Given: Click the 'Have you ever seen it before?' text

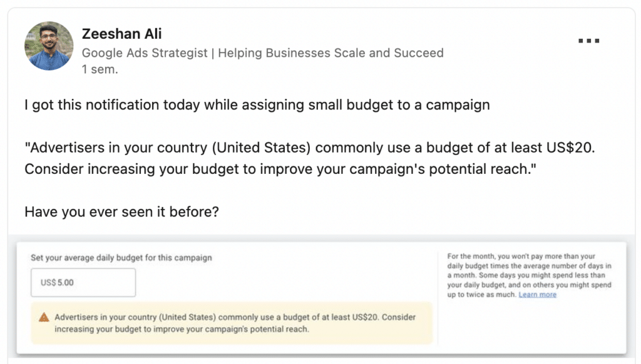Looking at the screenshot, I should [x=122, y=211].
